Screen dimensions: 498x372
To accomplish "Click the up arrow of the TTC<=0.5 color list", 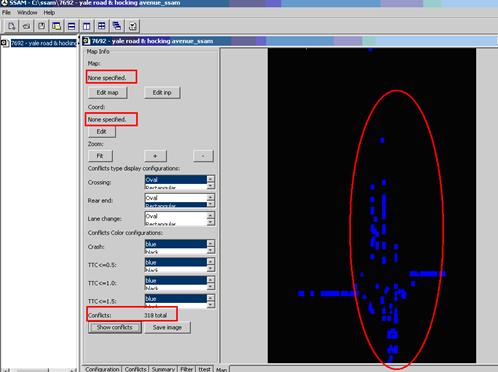I will pyautogui.click(x=210, y=262).
